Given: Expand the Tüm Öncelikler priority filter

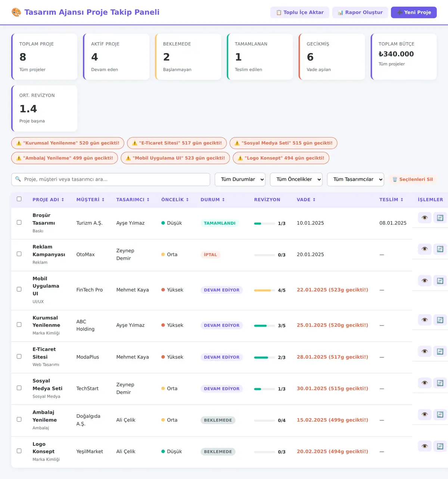Looking at the screenshot, I should [296, 180].
